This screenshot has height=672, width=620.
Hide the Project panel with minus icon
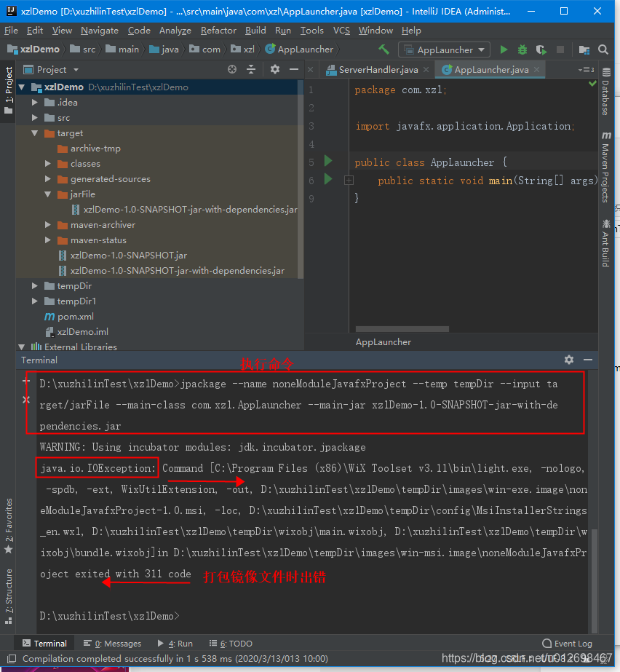pyautogui.click(x=294, y=69)
